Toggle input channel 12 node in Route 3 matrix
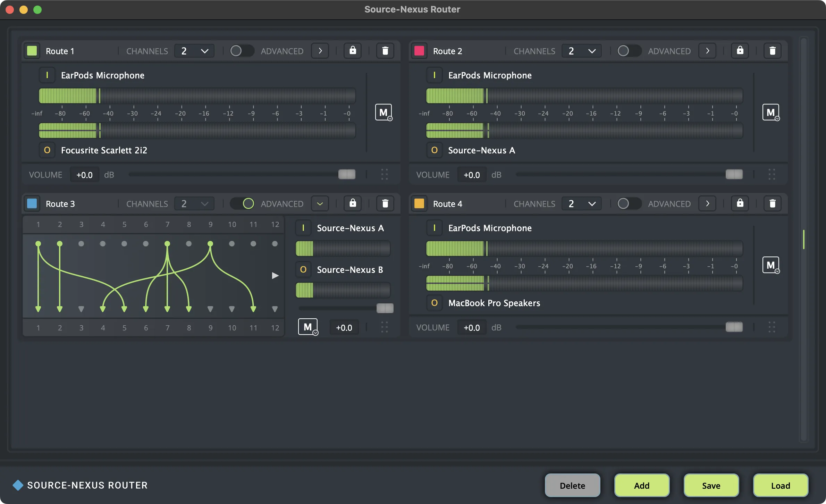This screenshot has width=826, height=504. tap(275, 244)
